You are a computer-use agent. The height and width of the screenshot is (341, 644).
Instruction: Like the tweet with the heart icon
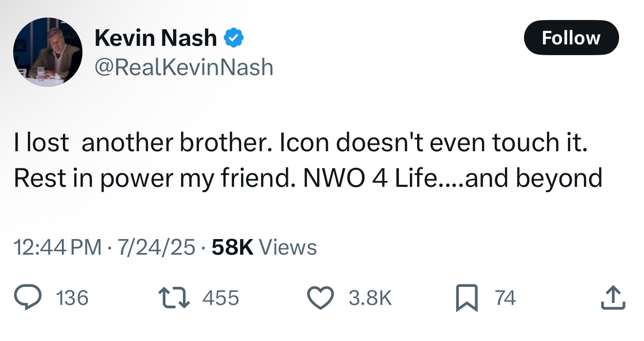pyautogui.click(x=320, y=298)
